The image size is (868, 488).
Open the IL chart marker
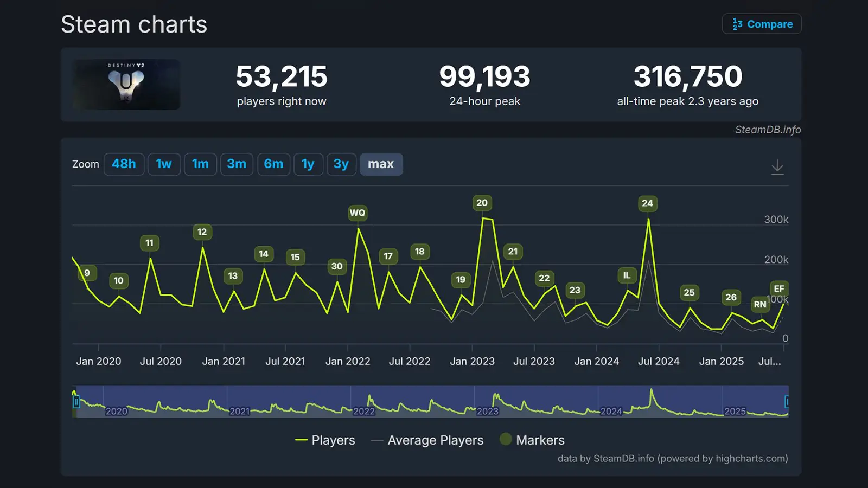[x=627, y=275]
